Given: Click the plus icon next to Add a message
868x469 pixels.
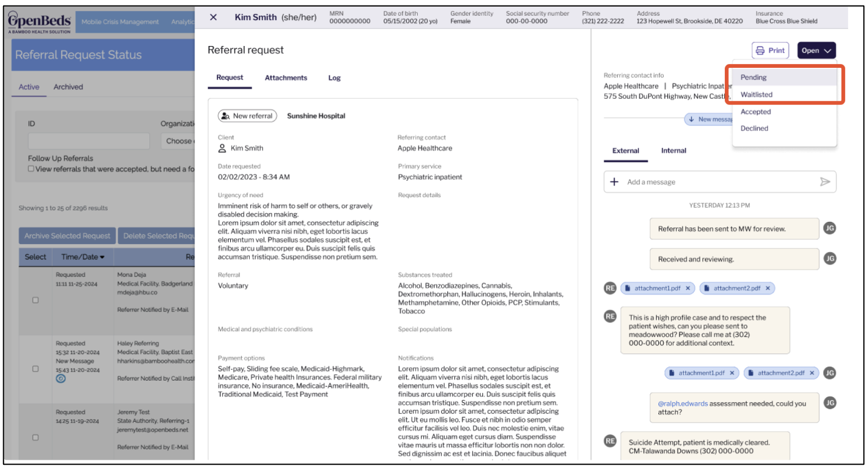Looking at the screenshot, I should 614,182.
